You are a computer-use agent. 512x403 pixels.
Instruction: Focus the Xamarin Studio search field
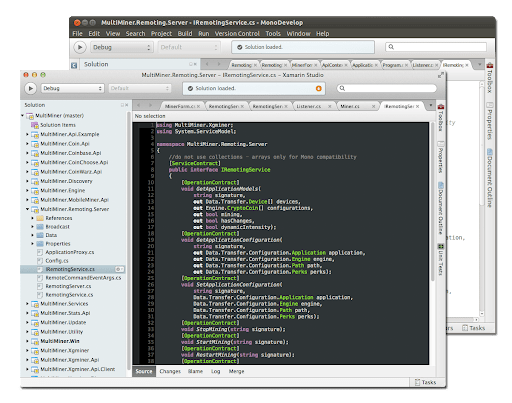tap(386, 88)
